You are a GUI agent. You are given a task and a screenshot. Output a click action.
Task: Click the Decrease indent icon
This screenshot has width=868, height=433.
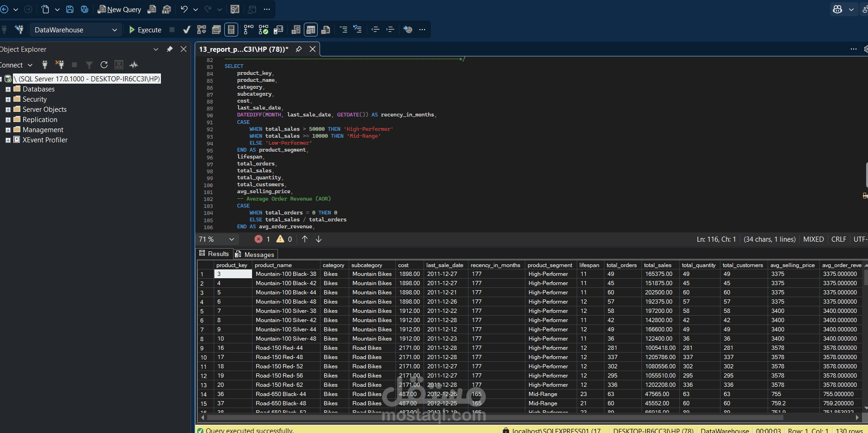[x=376, y=30]
